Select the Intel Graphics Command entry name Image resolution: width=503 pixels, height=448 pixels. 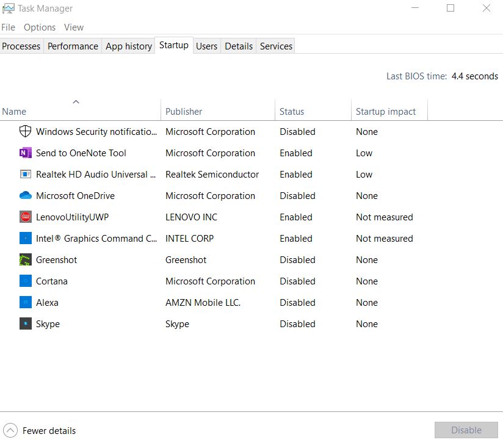coord(96,239)
